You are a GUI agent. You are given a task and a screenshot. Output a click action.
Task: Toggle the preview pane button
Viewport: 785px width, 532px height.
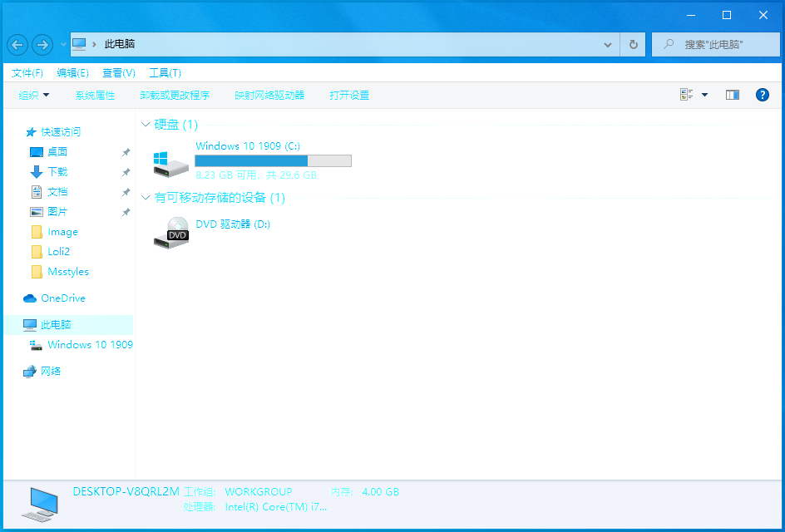coord(733,95)
